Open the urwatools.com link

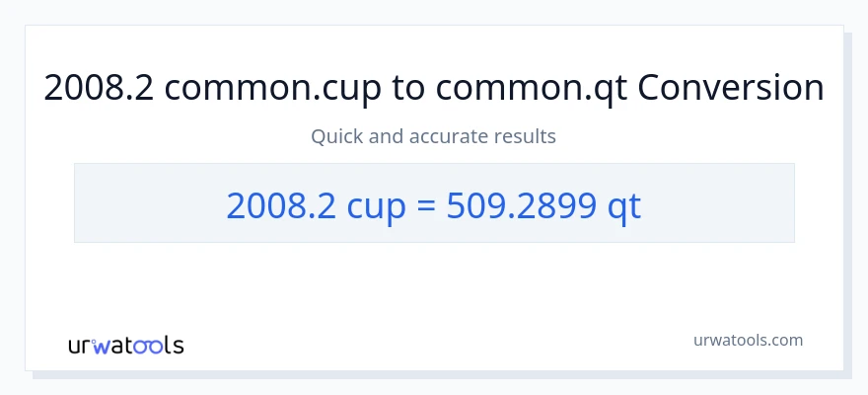[747, 340]
